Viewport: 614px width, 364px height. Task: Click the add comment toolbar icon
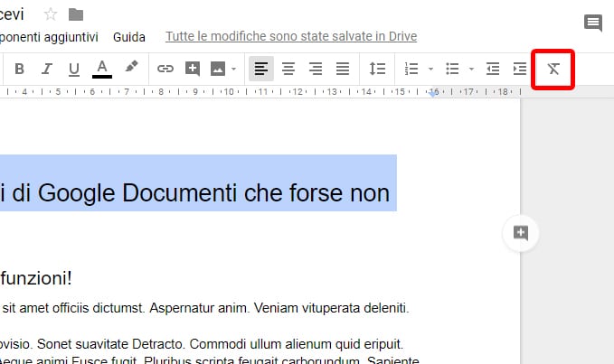point(192,69)
